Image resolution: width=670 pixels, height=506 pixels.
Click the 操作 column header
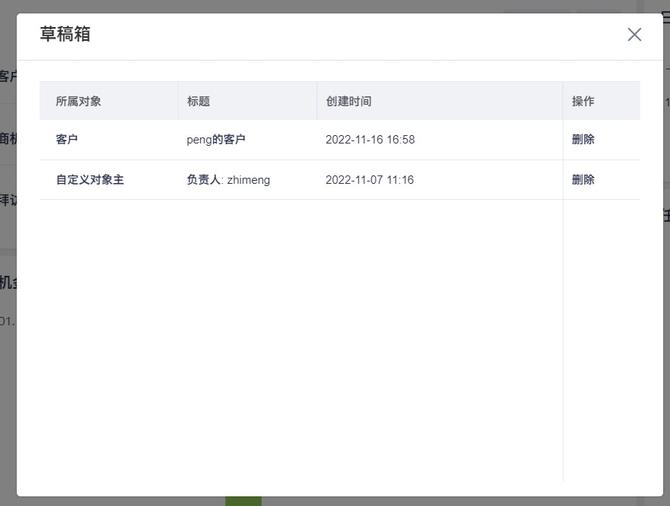[x=583, y=102]
